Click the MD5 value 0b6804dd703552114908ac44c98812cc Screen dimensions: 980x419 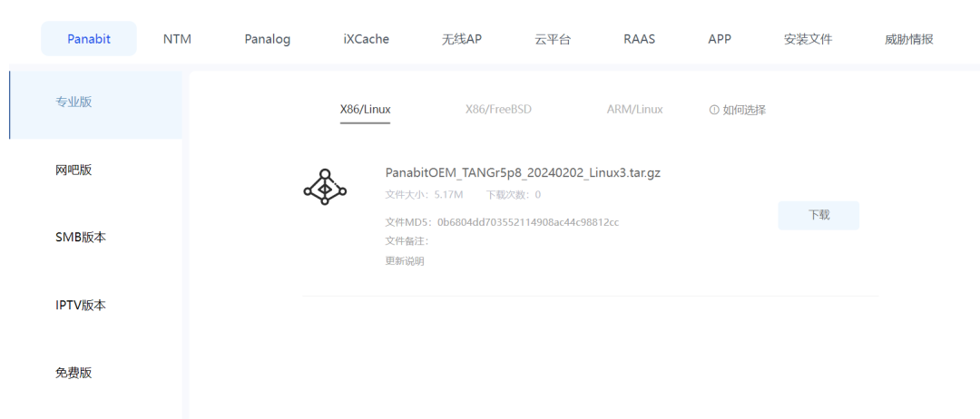[528, 222]
